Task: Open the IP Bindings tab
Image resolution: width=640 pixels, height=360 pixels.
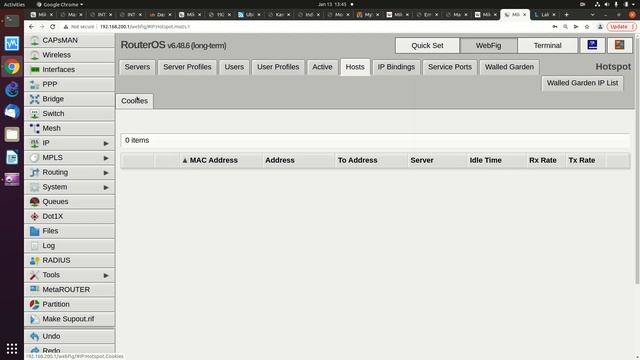Action: click(396, 67)
